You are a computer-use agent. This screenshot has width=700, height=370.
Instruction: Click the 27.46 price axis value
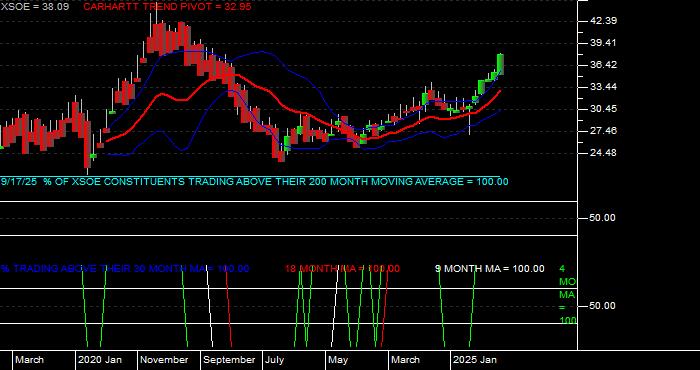tap(604, 131)
